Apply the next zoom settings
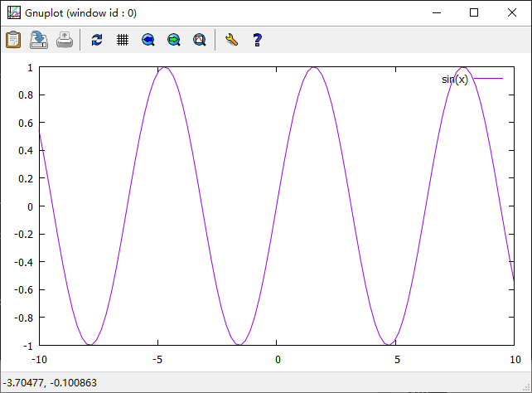 (x=174, y=40)
